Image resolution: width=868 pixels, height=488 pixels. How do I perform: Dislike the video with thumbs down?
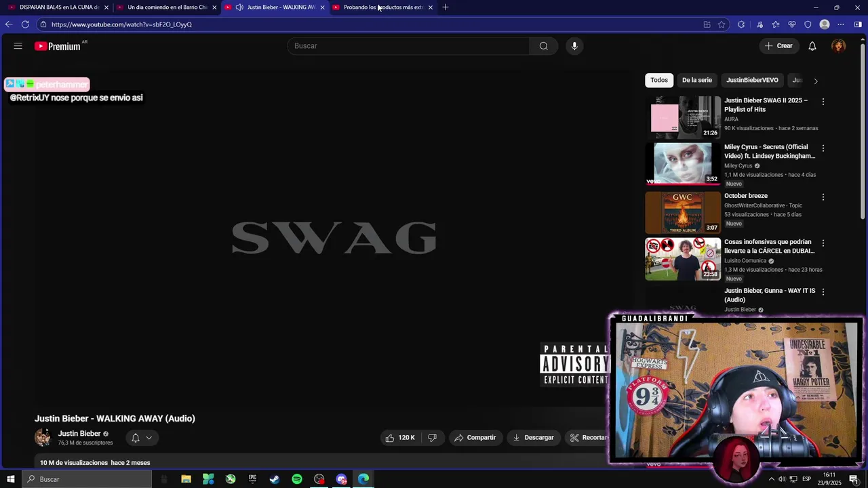point(433,438)
